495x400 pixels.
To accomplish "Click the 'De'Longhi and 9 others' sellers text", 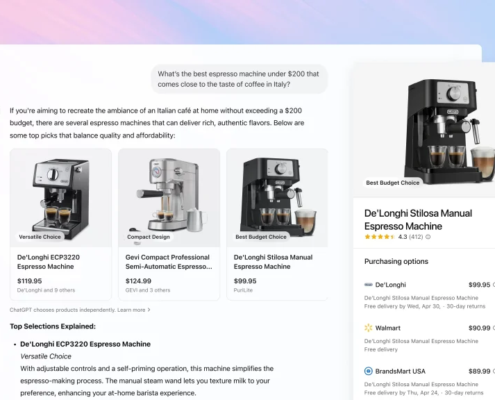I will 46,290.
